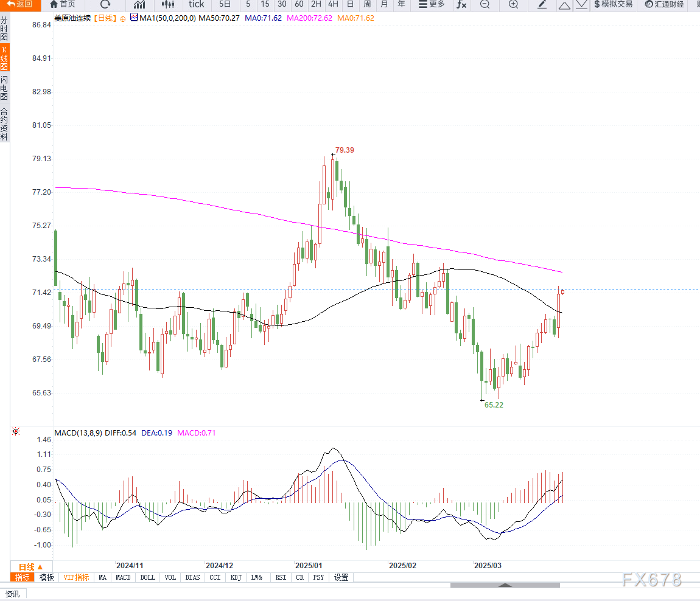Select the 30 minute timeframe
The height and width of the screenshot is (601, 700).
tap(282, 4)
